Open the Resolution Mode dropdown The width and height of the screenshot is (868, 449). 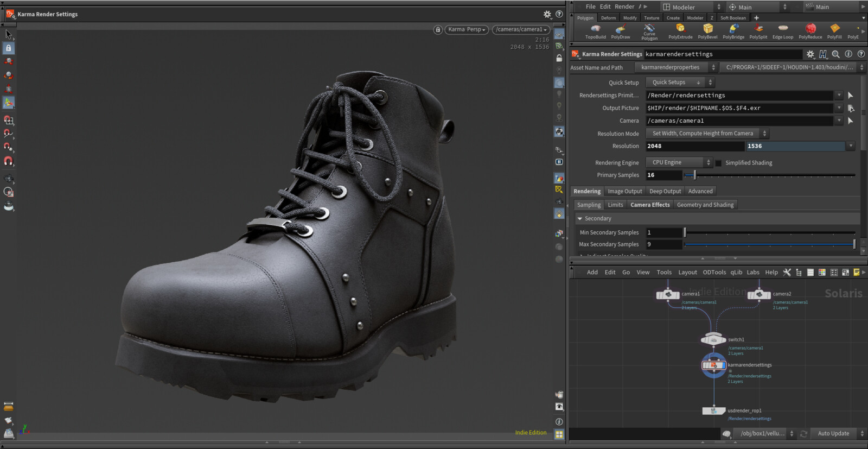(x=707, y=134)
